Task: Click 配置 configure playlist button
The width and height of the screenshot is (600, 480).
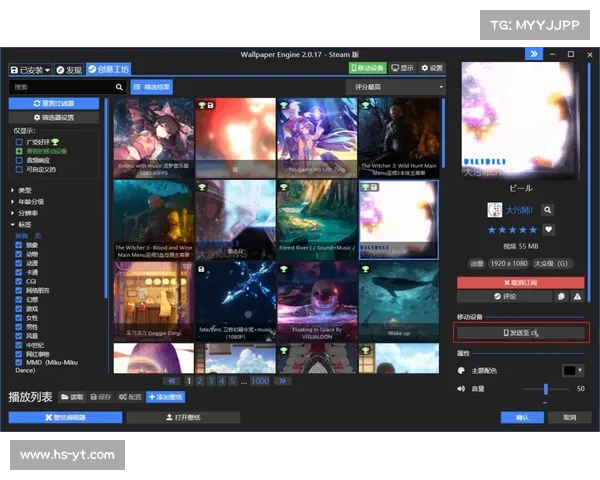Action: click(x=130, y=397)
